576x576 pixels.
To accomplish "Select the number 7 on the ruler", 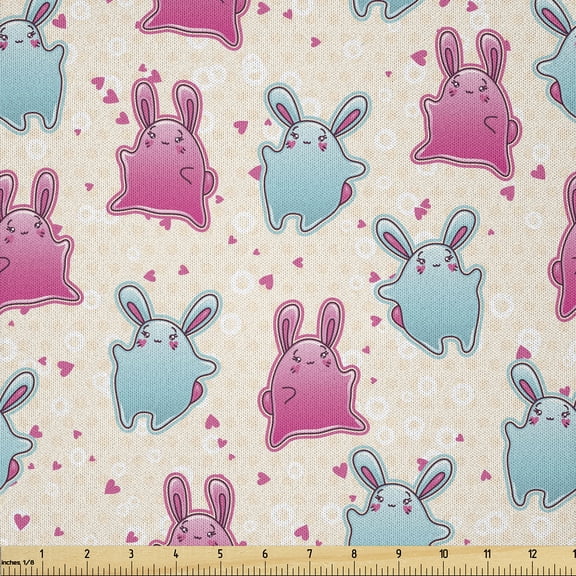I will 309,554.
